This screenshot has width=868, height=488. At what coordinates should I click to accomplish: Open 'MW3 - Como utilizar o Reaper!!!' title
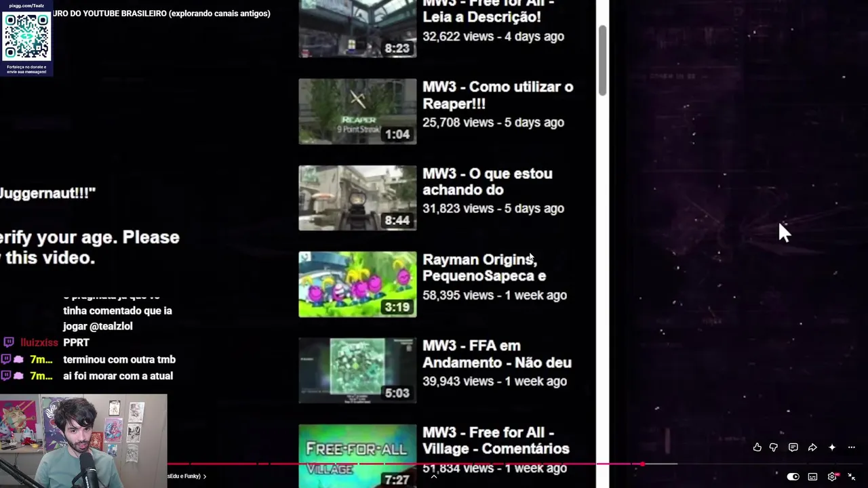click(498, 96)
